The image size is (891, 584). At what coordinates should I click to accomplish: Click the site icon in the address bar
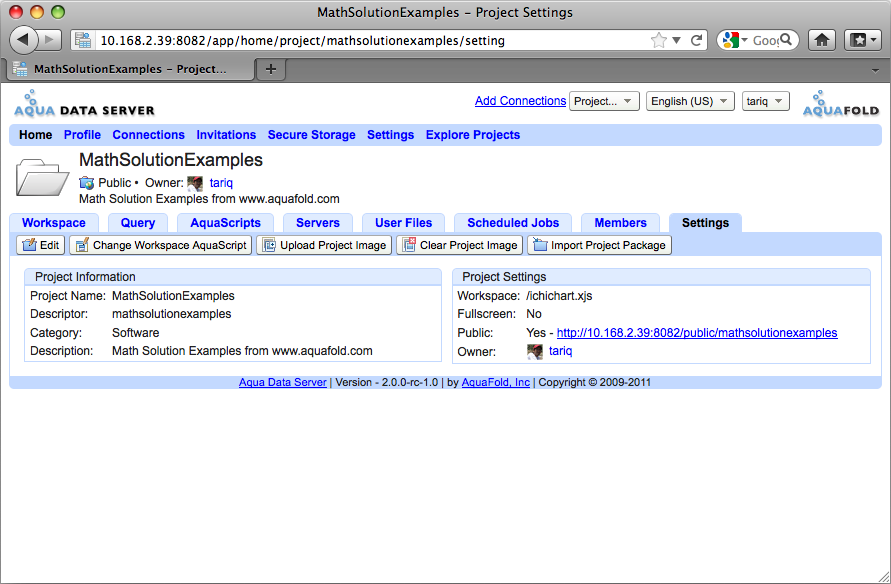click(84, 40)
